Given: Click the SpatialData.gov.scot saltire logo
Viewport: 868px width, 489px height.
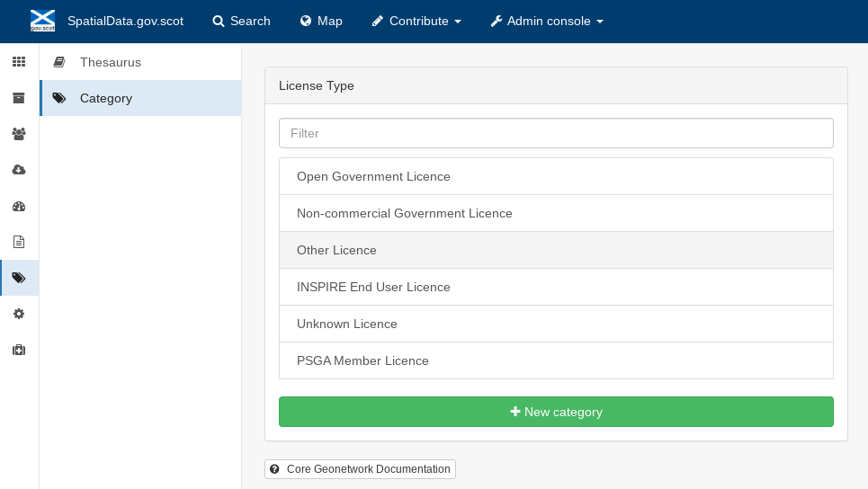Looking at the screenshot, I should coord(42,21).
